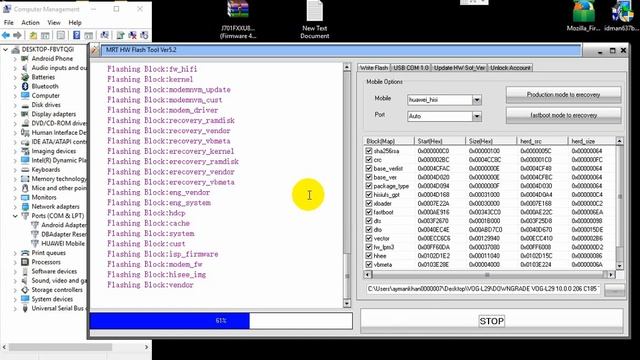Open the New Text Document desktop icon
Screen dimensions: 640x360
[x=315, y=20]
